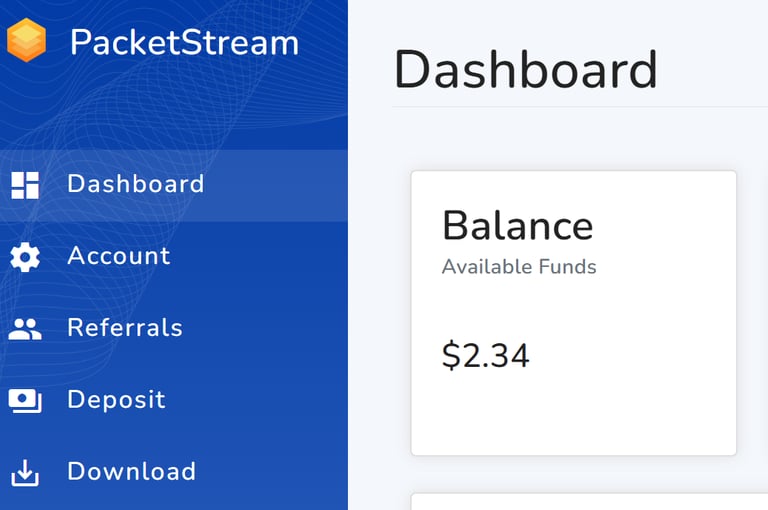This screenshot has width=768, height=510.
Task: Click the large Dashboard page heading
Action: tap(525, 69)
